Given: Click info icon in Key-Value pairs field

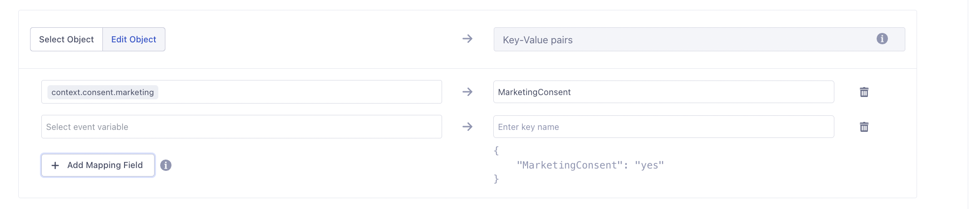Looking at the screenshot, I should tap(882, 39).
